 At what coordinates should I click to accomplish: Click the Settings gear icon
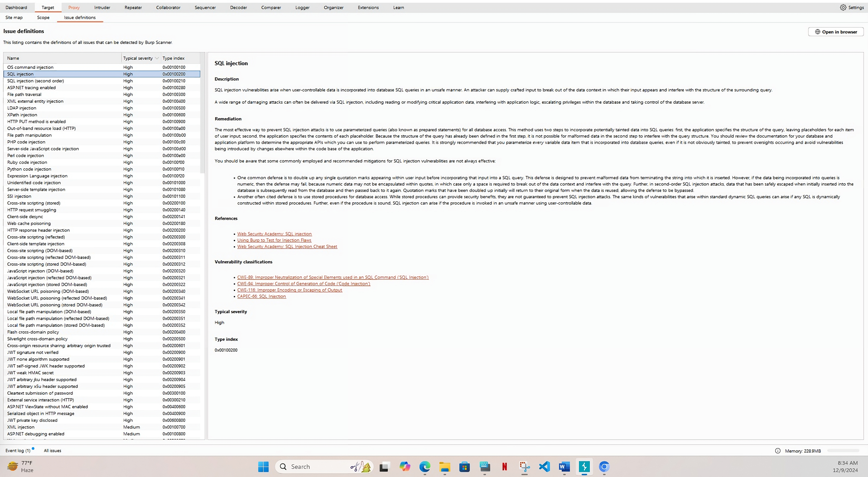pos(843,7)
